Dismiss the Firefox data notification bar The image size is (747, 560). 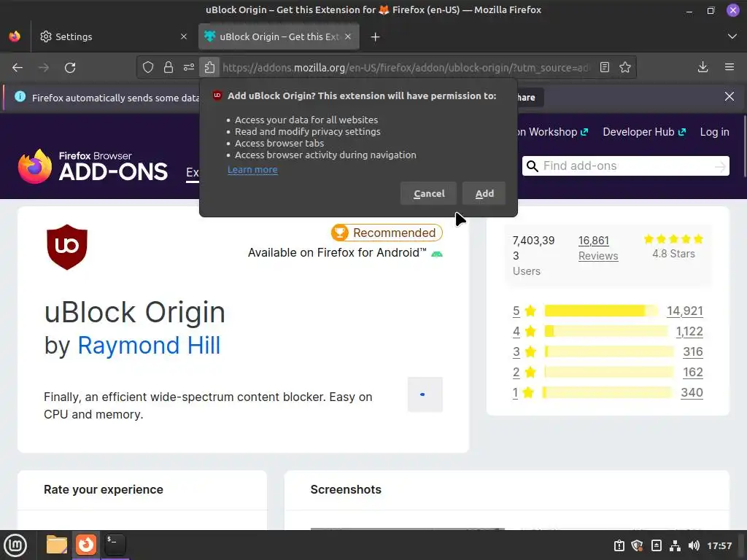(x=729, y=97)
